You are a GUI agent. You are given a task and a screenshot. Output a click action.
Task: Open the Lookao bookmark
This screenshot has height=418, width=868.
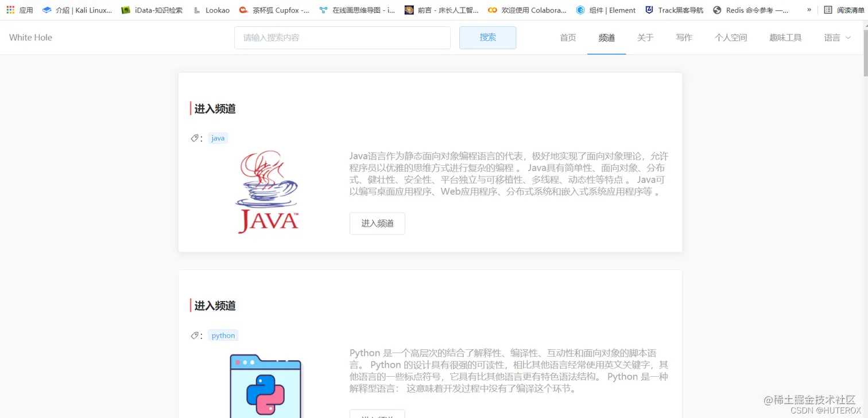coord(211,10)
